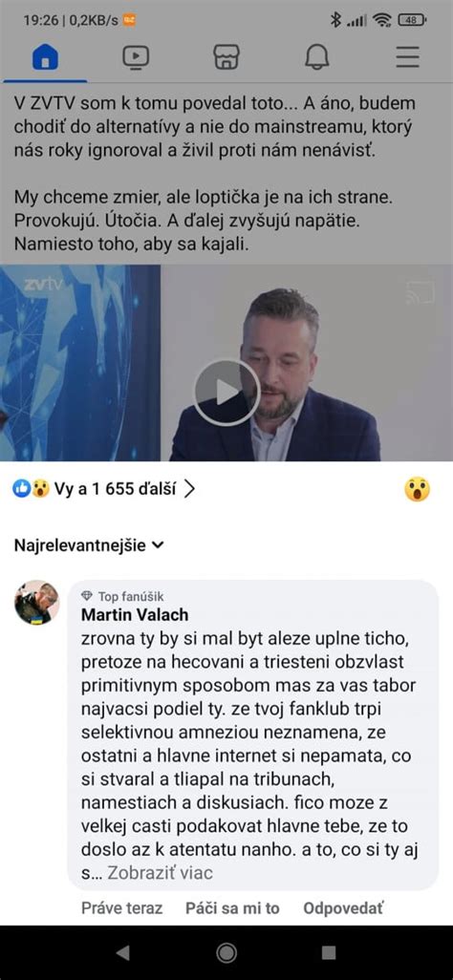
Task: Expand comment with Zobraziť viac
Action: 161,872
